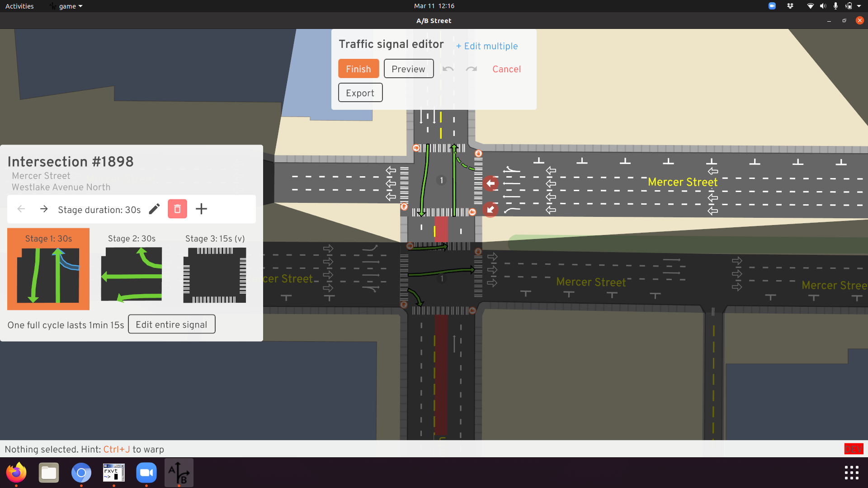Click the pencil icon to edit stage duration
Image resolution: width=868 pixels, height=488 pixels.
tap(154, 209)
